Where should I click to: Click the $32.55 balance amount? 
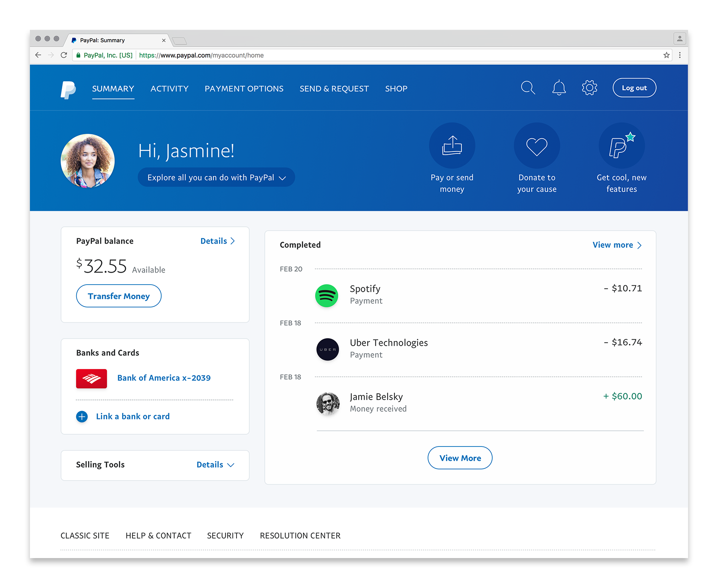[101, 266]
